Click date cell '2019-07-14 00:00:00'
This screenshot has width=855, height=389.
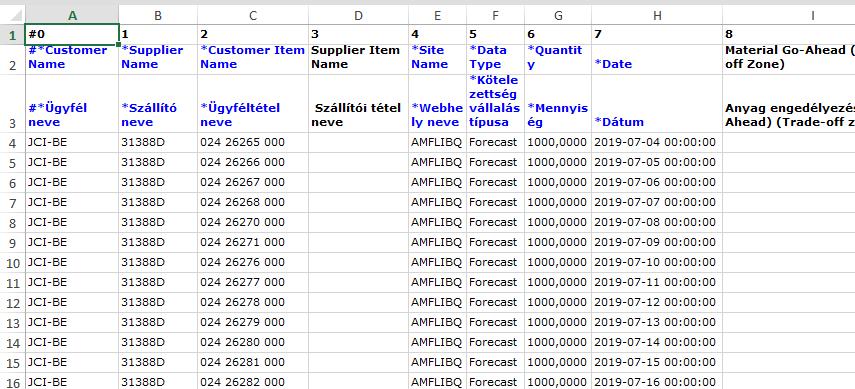[x=657, y=343]
